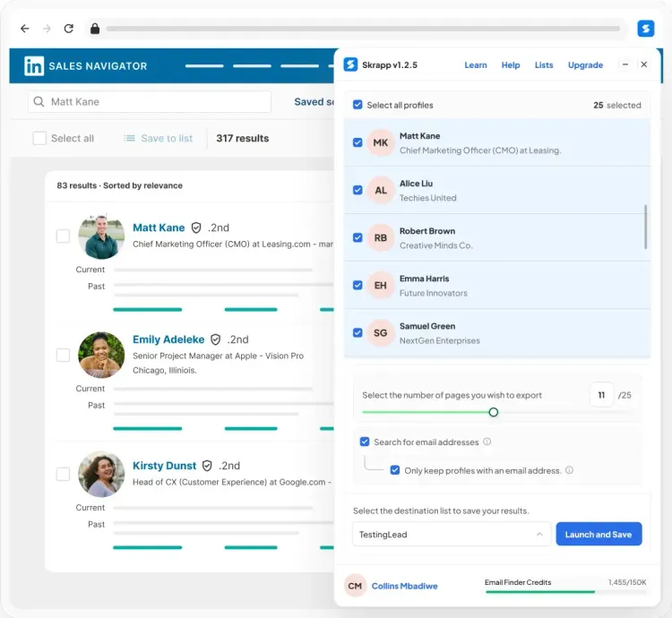Check the box beside Matt Kane search result
672x618 pixels.
click(x=63, y=236)
